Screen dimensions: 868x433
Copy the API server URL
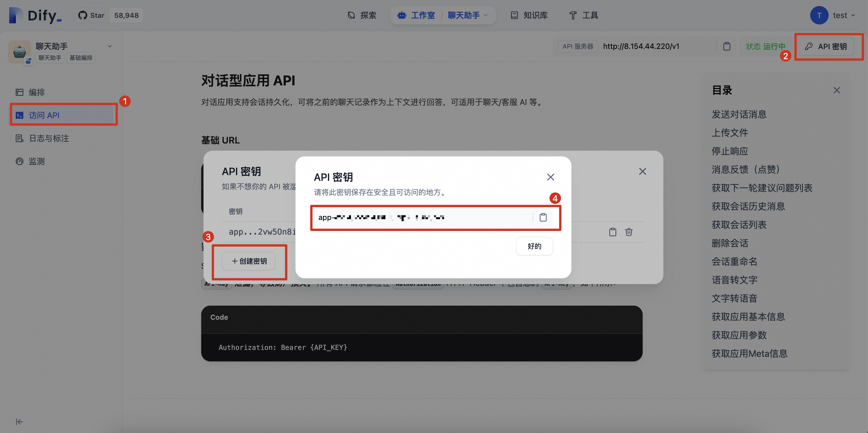tap(727, 46)
